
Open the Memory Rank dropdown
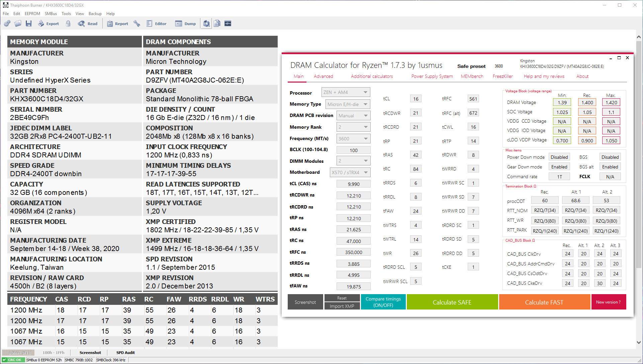tap(353, 127)
